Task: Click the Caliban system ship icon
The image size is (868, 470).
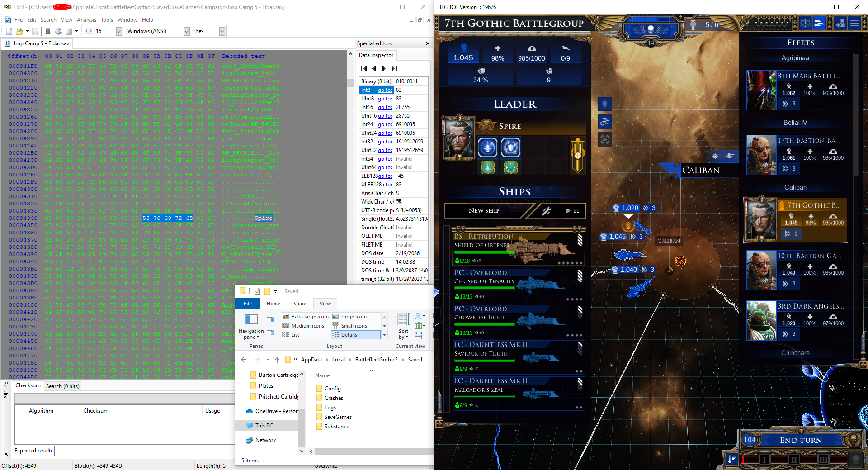Action: (x=730, y=157)
